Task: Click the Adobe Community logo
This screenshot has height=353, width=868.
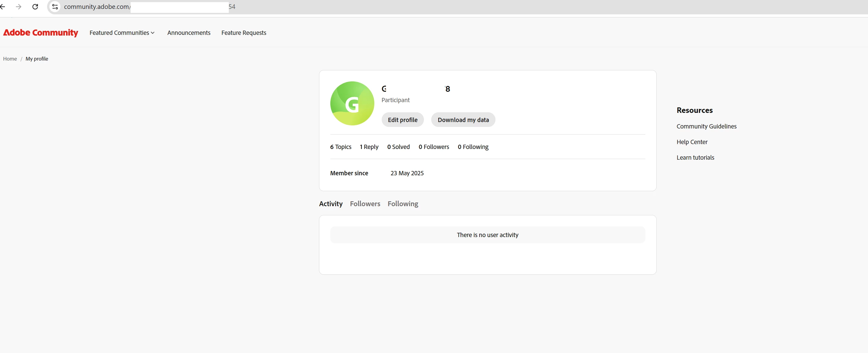Action: 40,33
